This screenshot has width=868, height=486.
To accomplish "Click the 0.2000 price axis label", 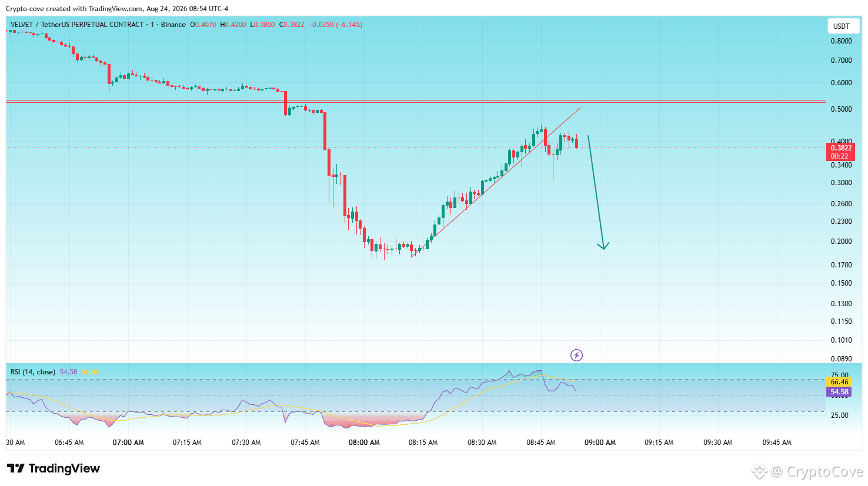I will click(x=841, y=242).
